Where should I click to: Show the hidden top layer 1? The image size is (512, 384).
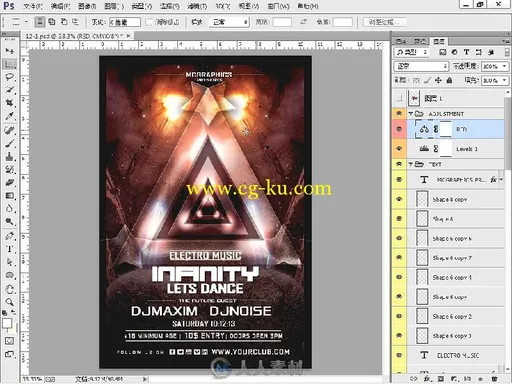tap(399, 98)
